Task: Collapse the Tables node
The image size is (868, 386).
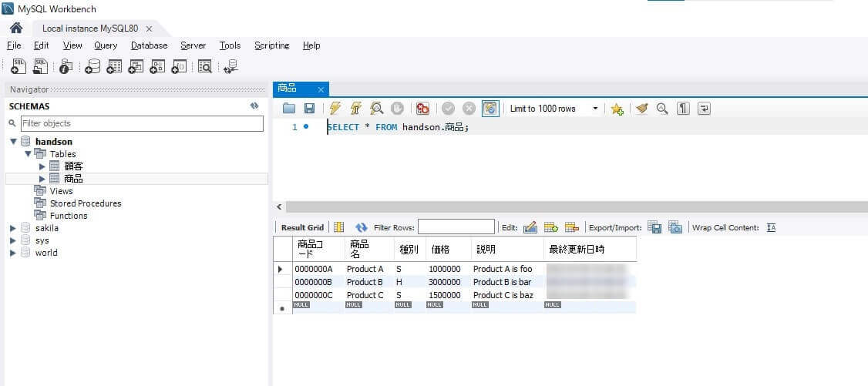Action: pos(28,154)
